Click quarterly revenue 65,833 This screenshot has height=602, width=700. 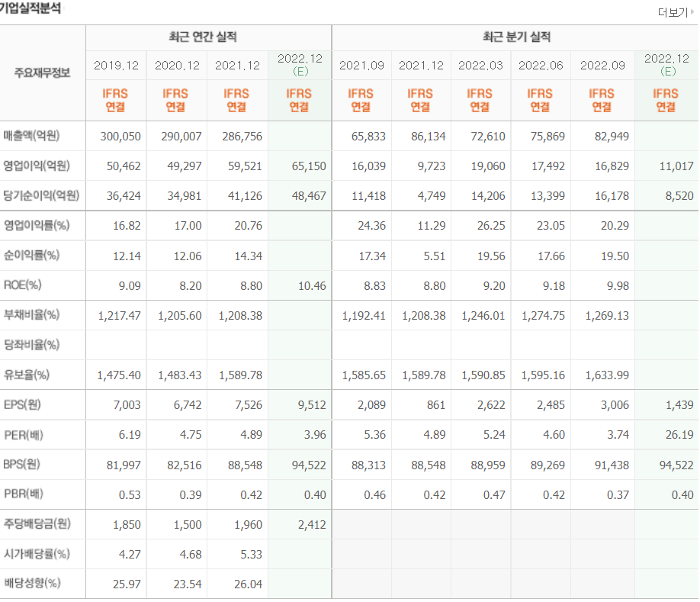(x=368, y=137)
